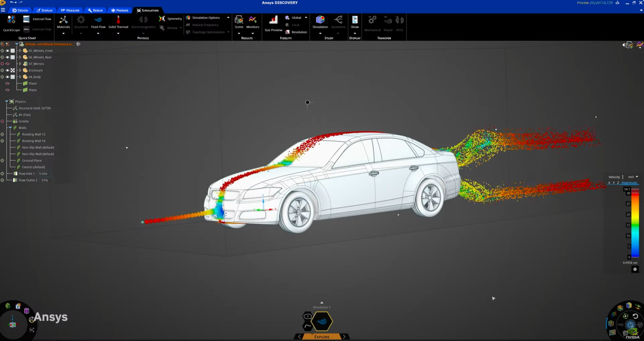Click the green cube icon at bottom left
This screenshot has width=644, height=341.
(x=8, y=306)
